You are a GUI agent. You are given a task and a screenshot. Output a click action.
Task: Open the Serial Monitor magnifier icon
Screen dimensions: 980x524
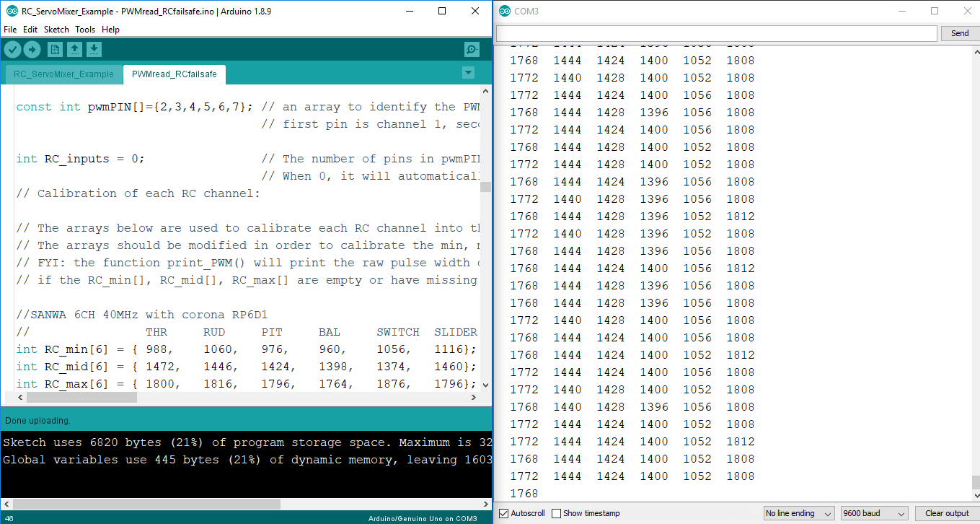tap(471, 49)
